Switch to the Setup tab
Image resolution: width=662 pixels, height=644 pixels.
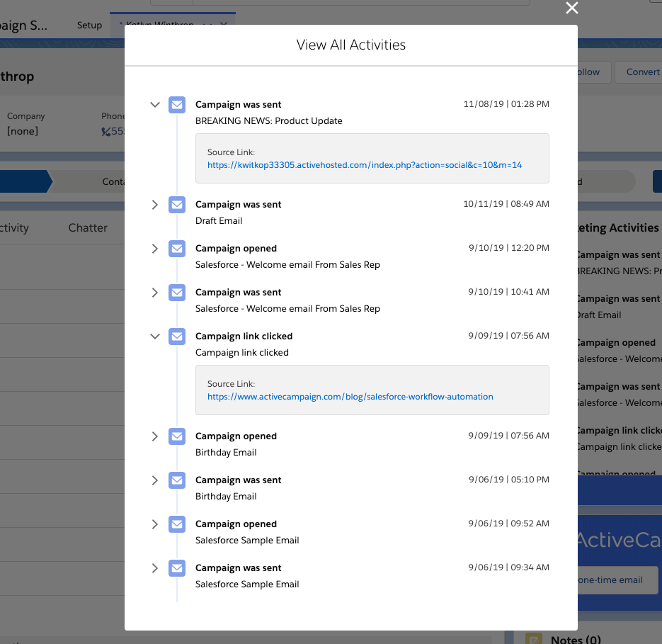[89, 26]
